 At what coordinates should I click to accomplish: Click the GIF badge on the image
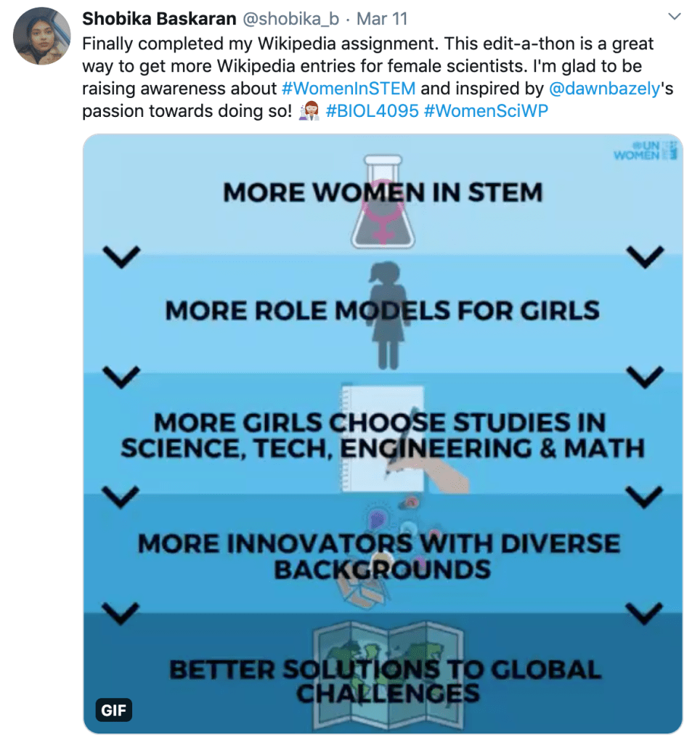pyautogui.click(x=114, y=710)
